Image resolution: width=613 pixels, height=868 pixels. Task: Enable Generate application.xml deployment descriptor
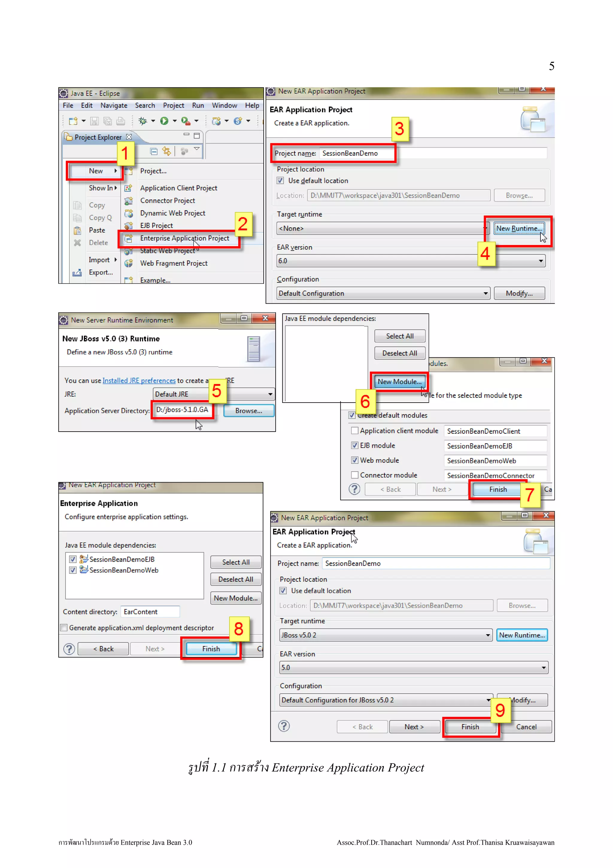point(64,627)
